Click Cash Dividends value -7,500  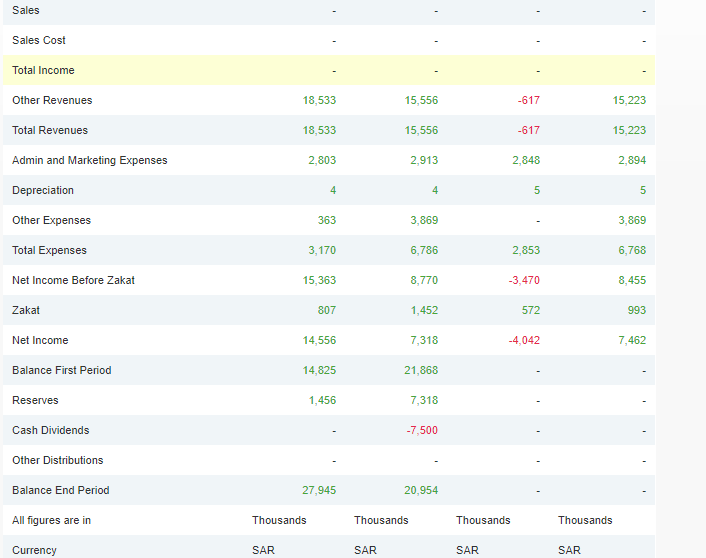[422, 430]
